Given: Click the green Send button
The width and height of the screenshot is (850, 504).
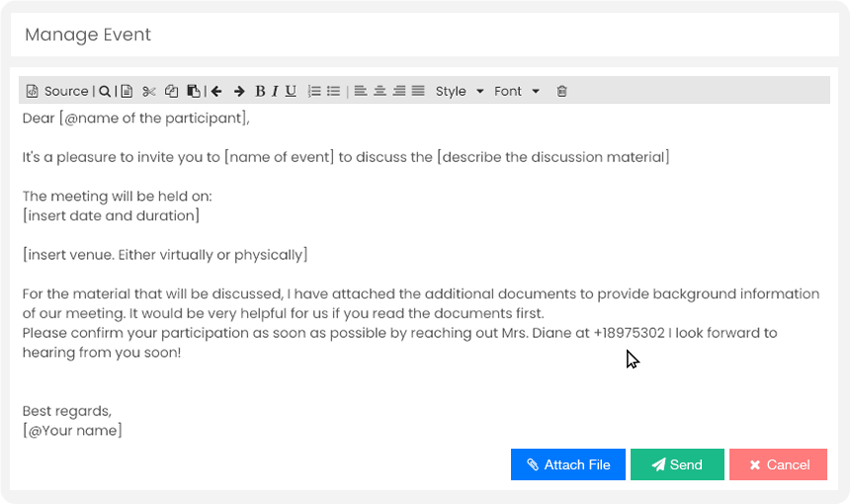Looking at the screenshot, I should (677, 464).
